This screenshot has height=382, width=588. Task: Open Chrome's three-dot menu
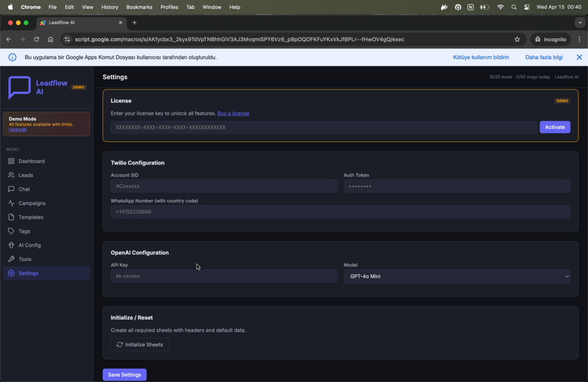tap(579, 39)
